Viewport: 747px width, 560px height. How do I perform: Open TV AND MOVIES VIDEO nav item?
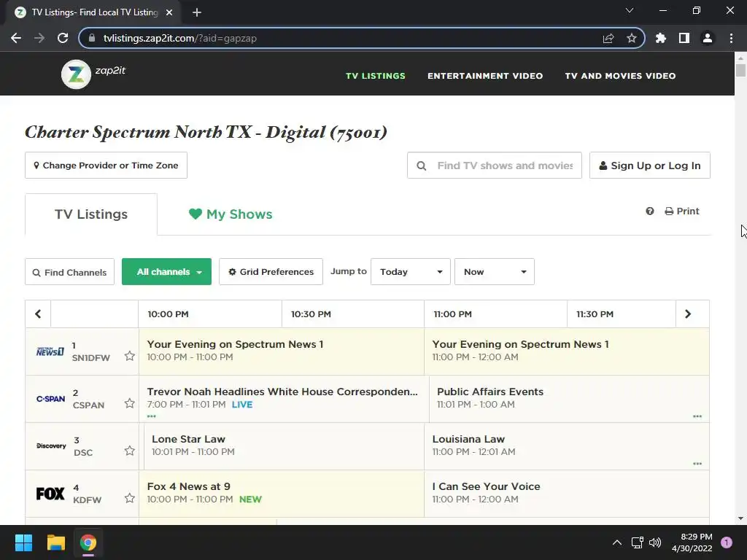pyautogui.click(x=620, y=76)
